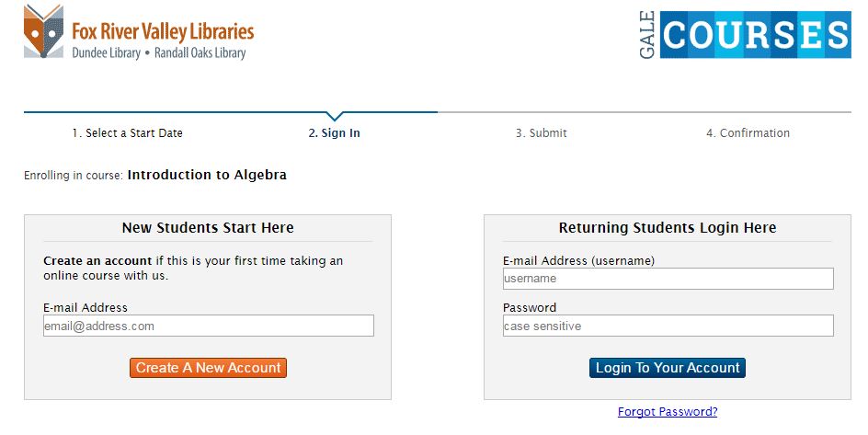
Task: Focus the case sensitive Password field
Action: [x=668, y=326]
